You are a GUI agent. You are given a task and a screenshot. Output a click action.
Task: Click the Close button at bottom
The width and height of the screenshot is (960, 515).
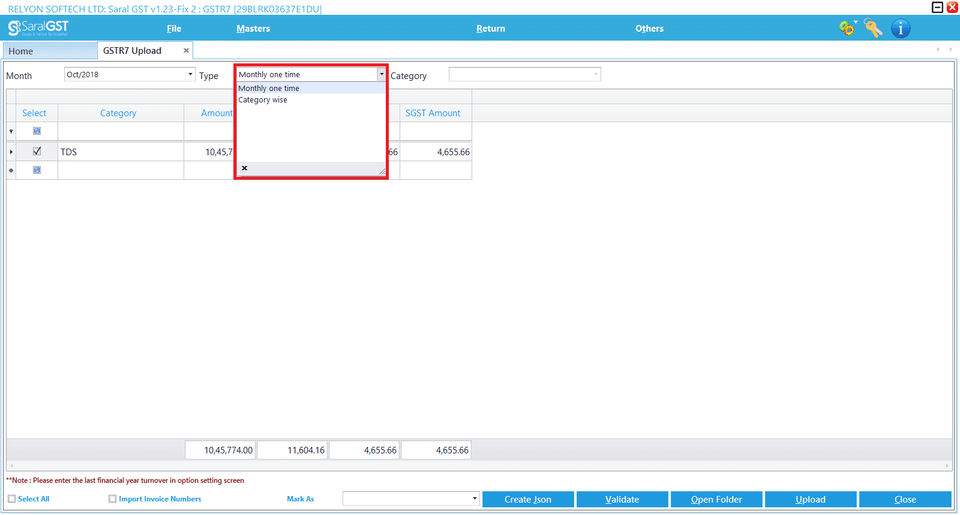(905, 499)
